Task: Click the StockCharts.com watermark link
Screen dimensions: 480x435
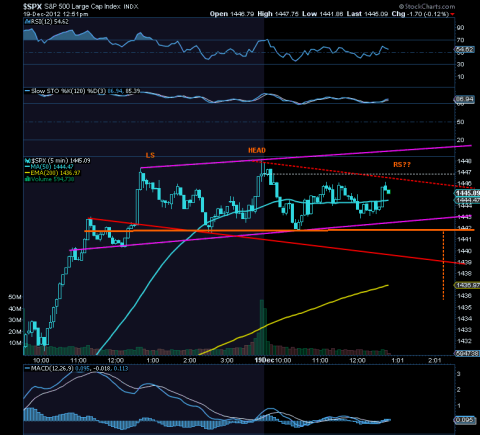Action: coord(427,6)
